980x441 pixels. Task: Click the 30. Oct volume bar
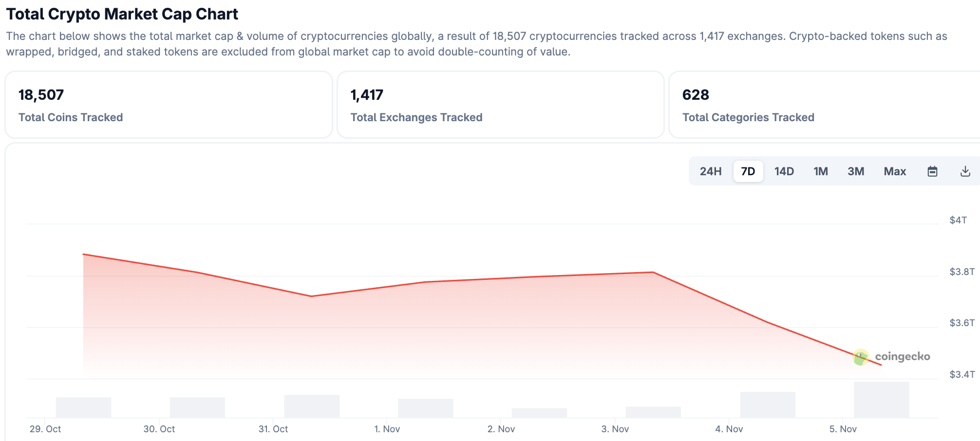197,407
